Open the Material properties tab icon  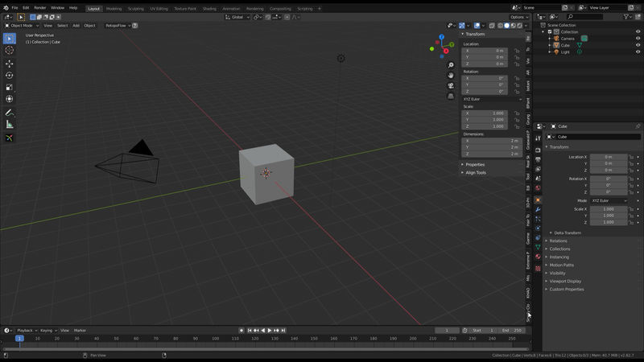538,257
